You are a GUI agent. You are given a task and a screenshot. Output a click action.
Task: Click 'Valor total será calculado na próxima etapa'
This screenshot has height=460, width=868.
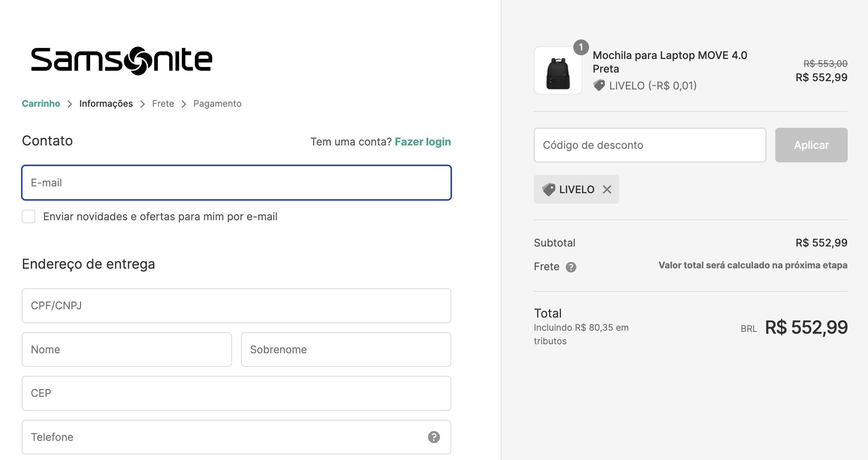pos(753,265)
